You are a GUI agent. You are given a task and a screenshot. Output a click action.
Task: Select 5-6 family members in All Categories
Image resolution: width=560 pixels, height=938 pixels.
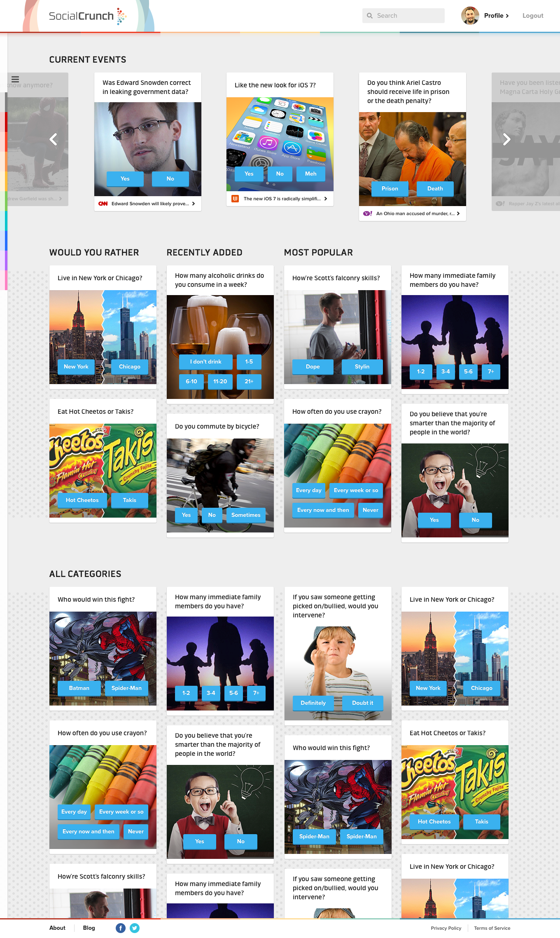pos(233,693)
